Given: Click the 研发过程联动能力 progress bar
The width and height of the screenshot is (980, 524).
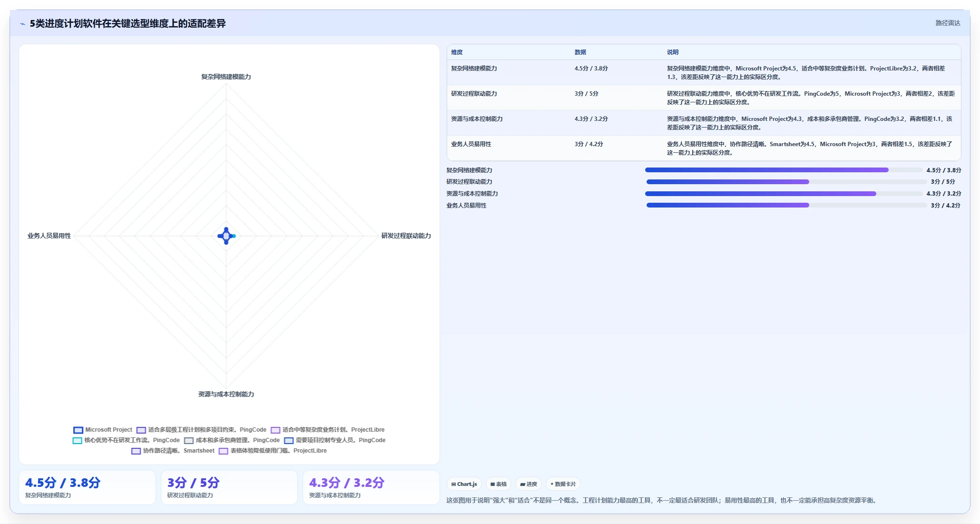Looking at the screenshot, I should pyautogui.click(x=786, y=182).
